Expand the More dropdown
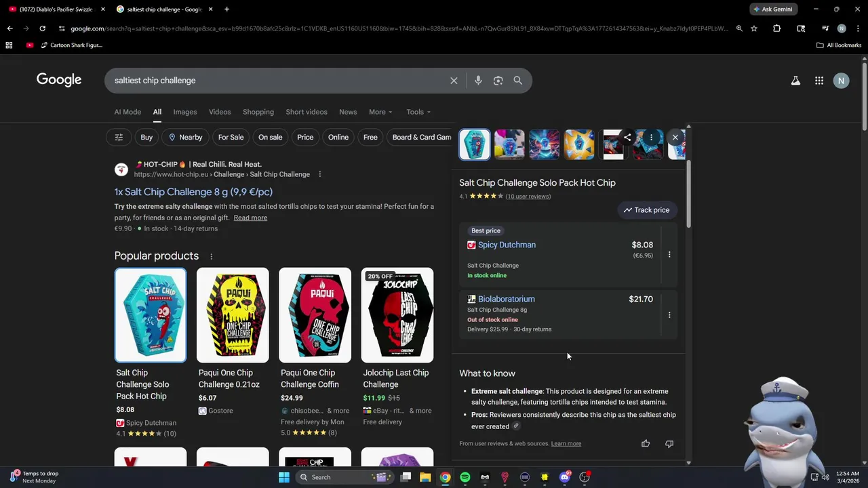This screenshot has height=488, width=868. click(380, 112)
